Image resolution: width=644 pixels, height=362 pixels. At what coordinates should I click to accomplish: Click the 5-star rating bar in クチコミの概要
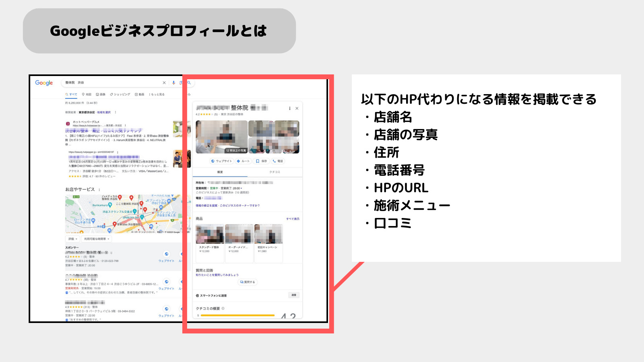coord(237,316)
